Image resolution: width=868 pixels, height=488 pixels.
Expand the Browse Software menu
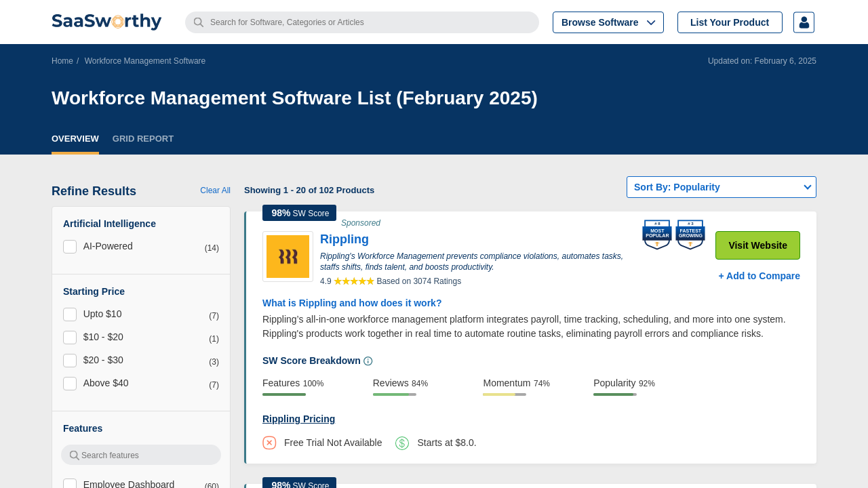[608, 22]
